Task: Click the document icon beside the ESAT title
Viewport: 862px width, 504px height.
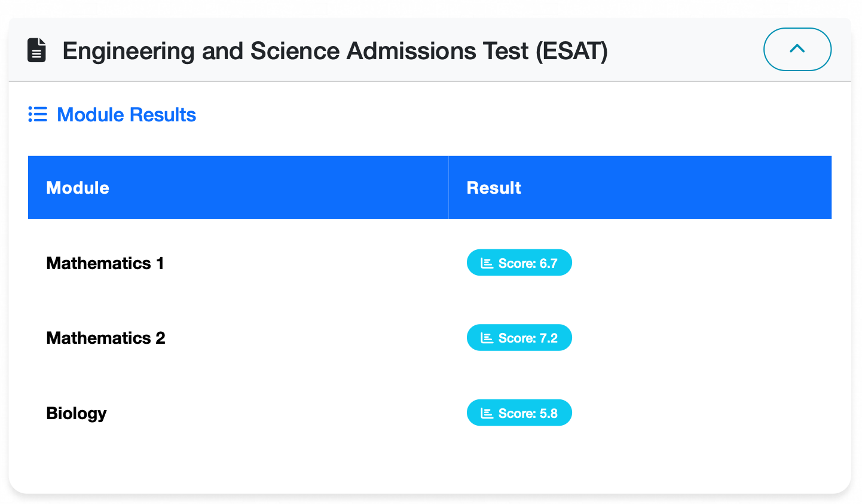Action: pyautogui.click(x=37, y=50)
